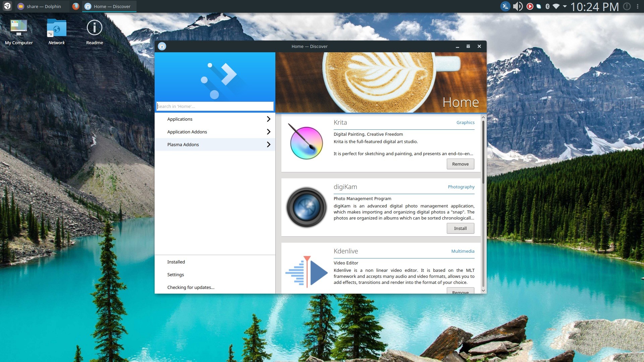Click the Search in 'Home' field

click(x=215, y=106)
